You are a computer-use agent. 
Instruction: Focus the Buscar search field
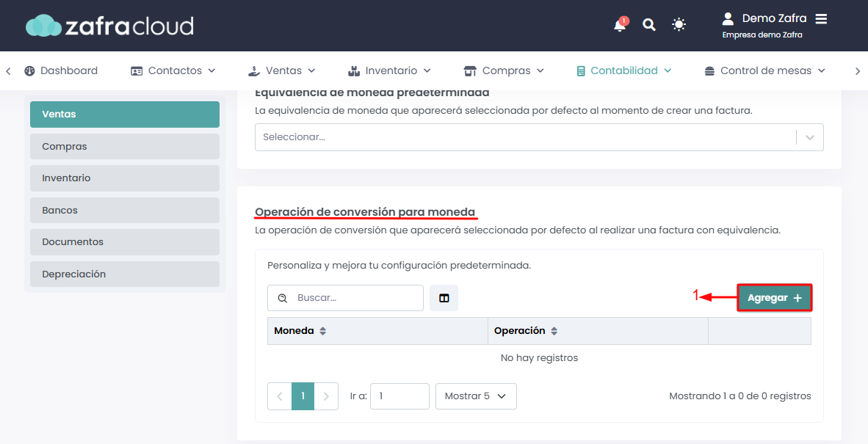[345, 298]
